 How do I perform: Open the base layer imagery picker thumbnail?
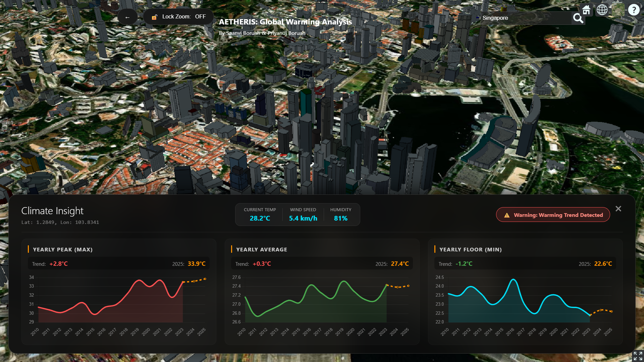(x=618, y=10)
